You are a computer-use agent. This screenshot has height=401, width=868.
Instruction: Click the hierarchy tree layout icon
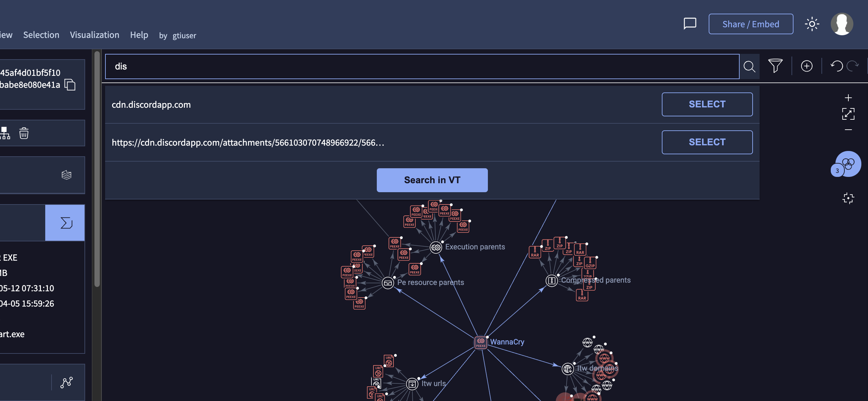[x=5, y=133]
